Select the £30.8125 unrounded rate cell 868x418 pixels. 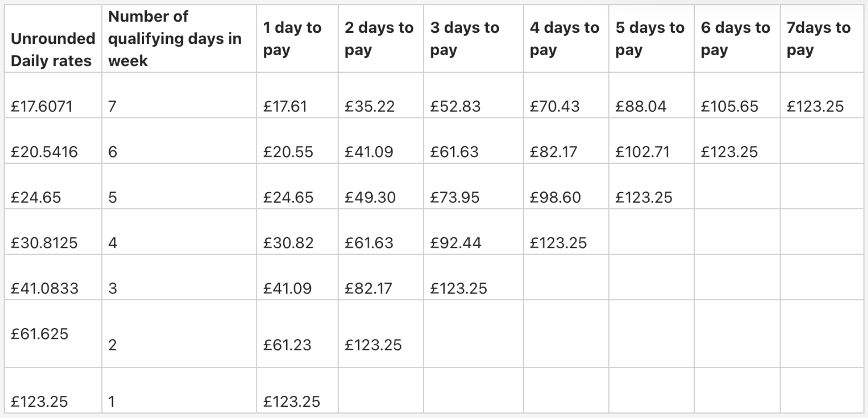tap(53, 232)
